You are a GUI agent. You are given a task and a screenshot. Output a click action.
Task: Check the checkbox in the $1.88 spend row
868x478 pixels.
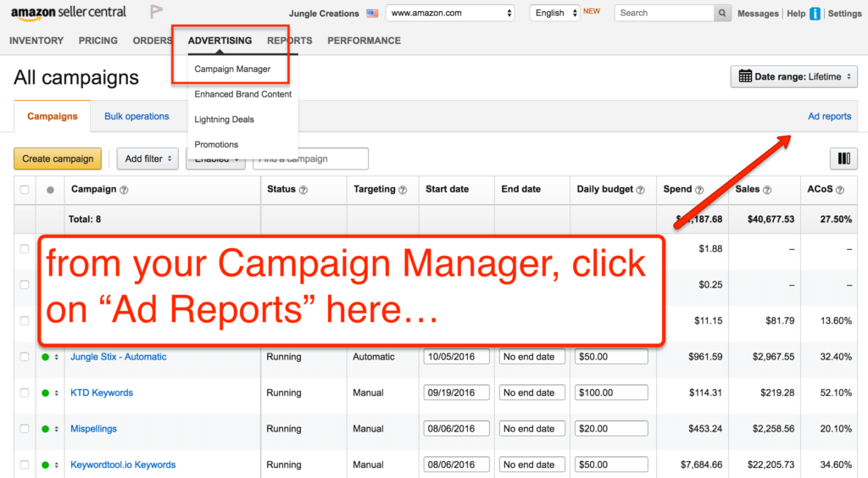coord(25,249)
